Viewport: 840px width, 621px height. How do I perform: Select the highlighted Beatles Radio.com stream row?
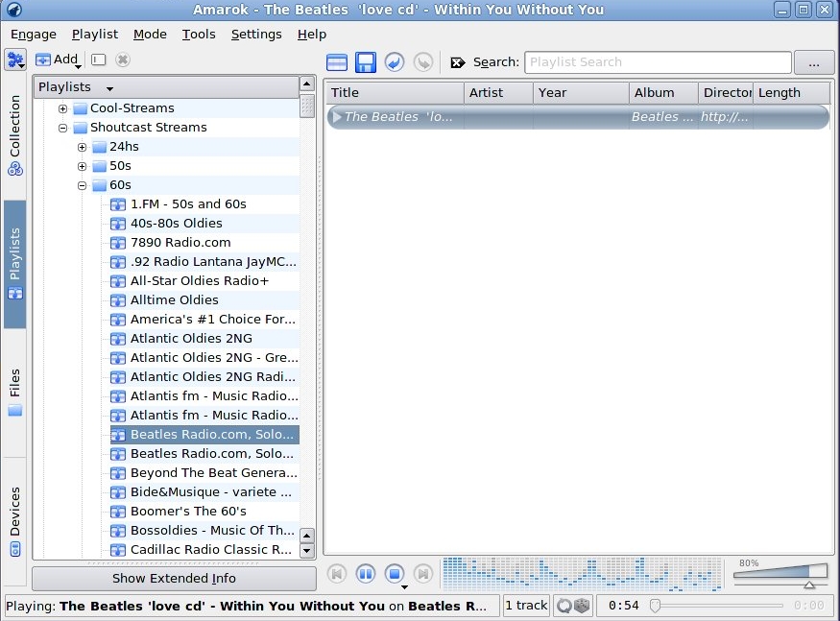(204, 435)
